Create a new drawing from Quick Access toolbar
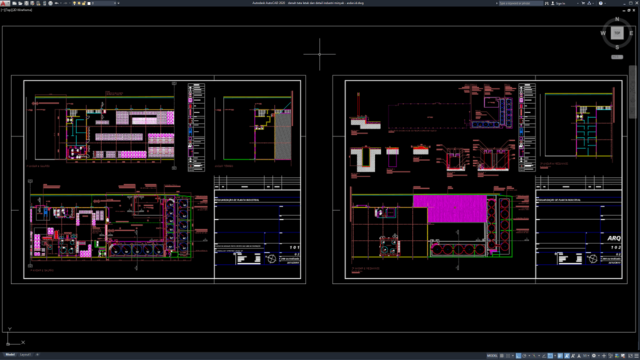 tap(15, 3)
